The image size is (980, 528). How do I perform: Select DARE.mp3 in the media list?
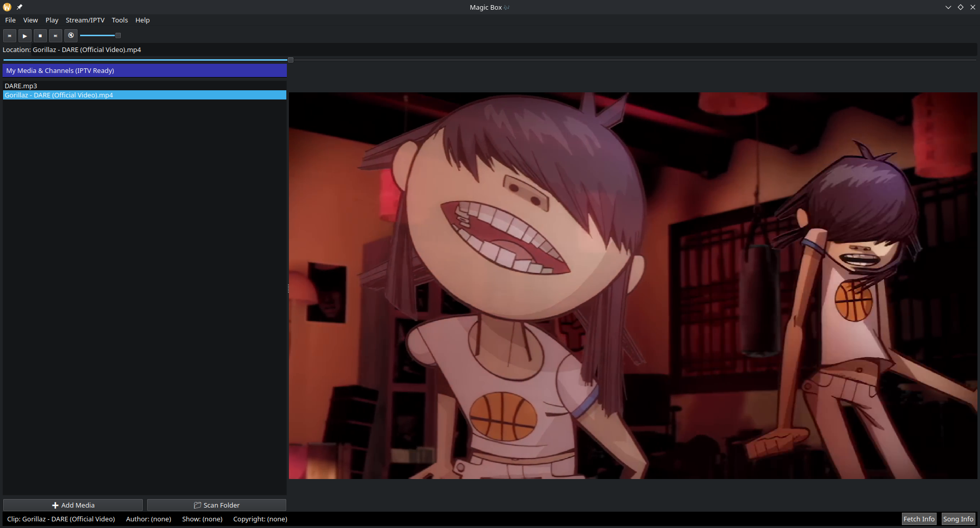pyautogui.click(x=21, y=86)
